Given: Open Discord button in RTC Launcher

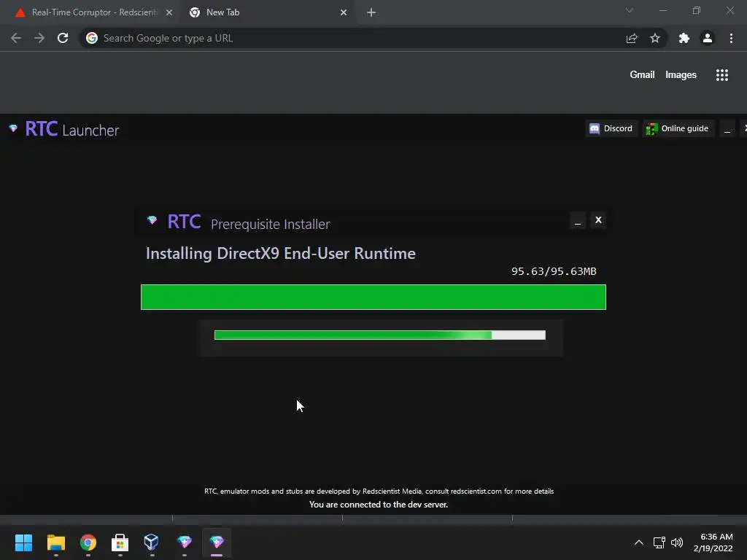Looking at the screenshot, I should tap(611, 128).
